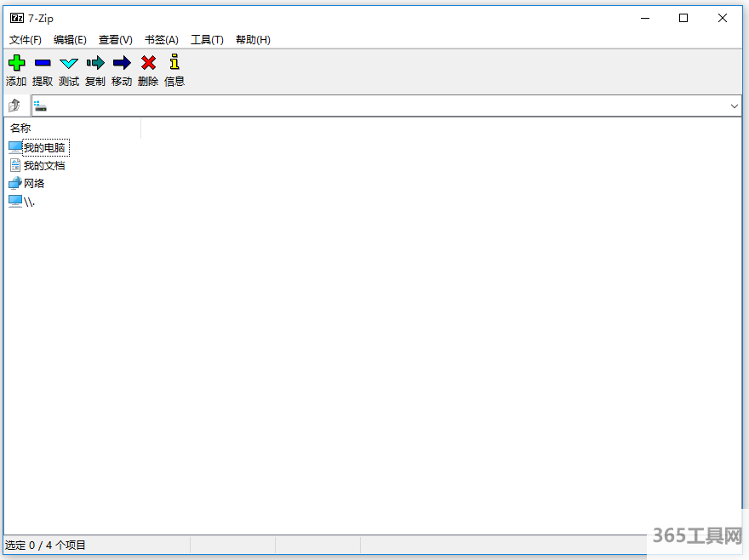Open the Help (帮助) menu

pos(253,40)
